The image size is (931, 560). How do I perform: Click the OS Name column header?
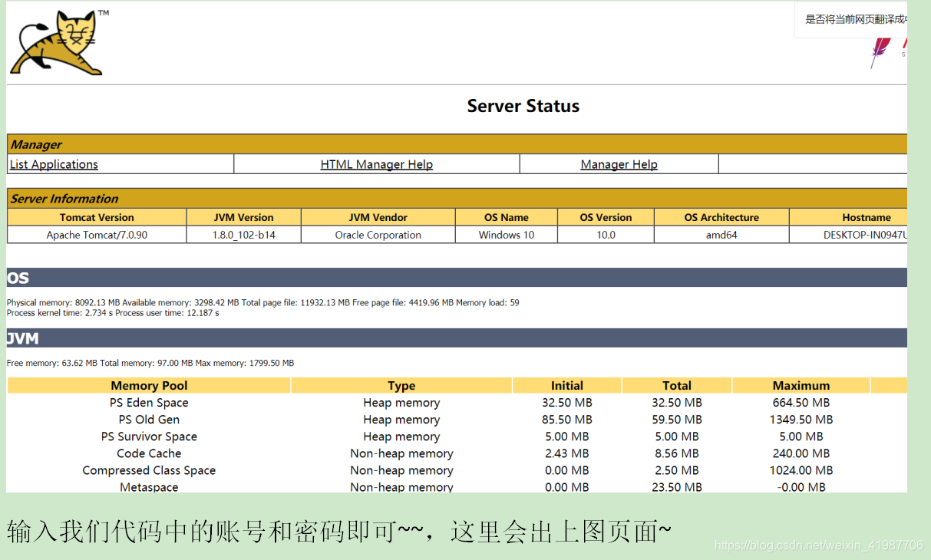[507, 217]
